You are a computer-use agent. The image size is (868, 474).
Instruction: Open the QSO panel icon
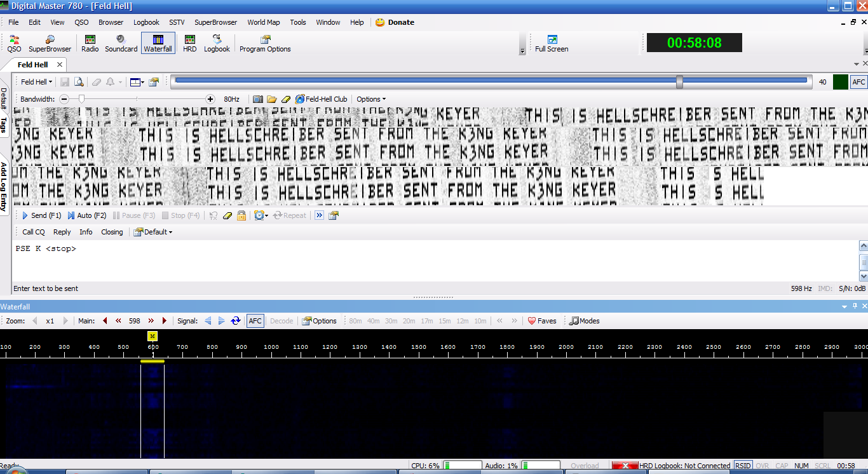click(x=13, y=43)
